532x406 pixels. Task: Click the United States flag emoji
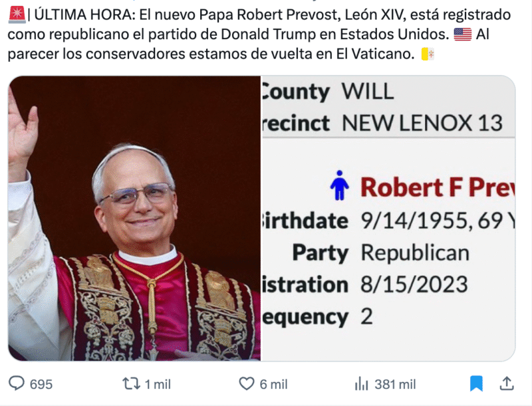tap(462, 35)
